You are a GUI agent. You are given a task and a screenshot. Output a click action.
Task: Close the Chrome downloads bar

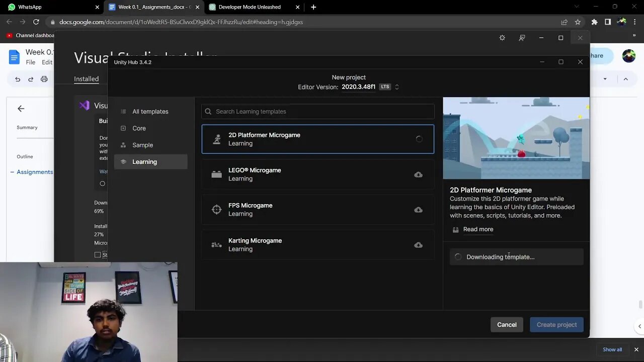click(x=636, y=349)
